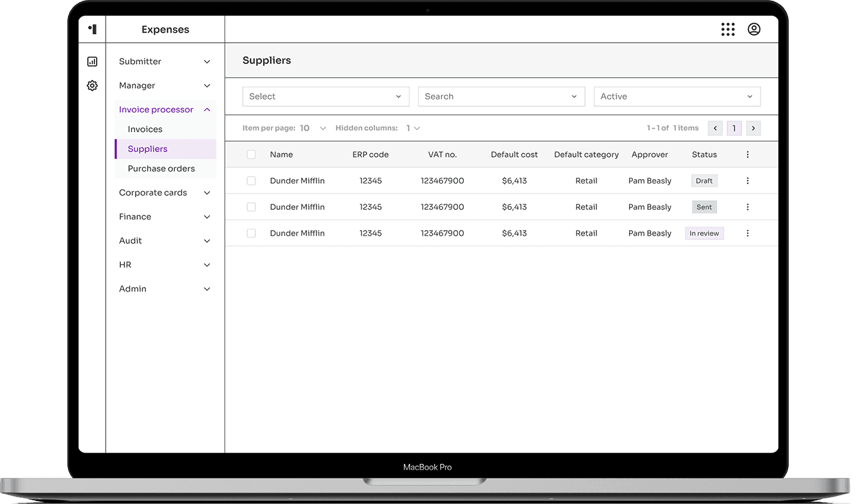Image resolution: width=858 pixels, height=504 pixels.
Task: Open the Active status filter dropdown
Action: point(677,97)
